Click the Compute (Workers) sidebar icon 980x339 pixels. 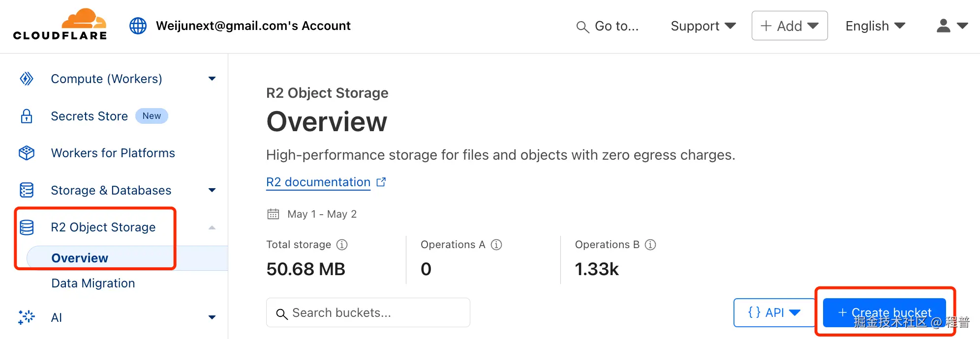pyautogui.click(x=27, y=79)
